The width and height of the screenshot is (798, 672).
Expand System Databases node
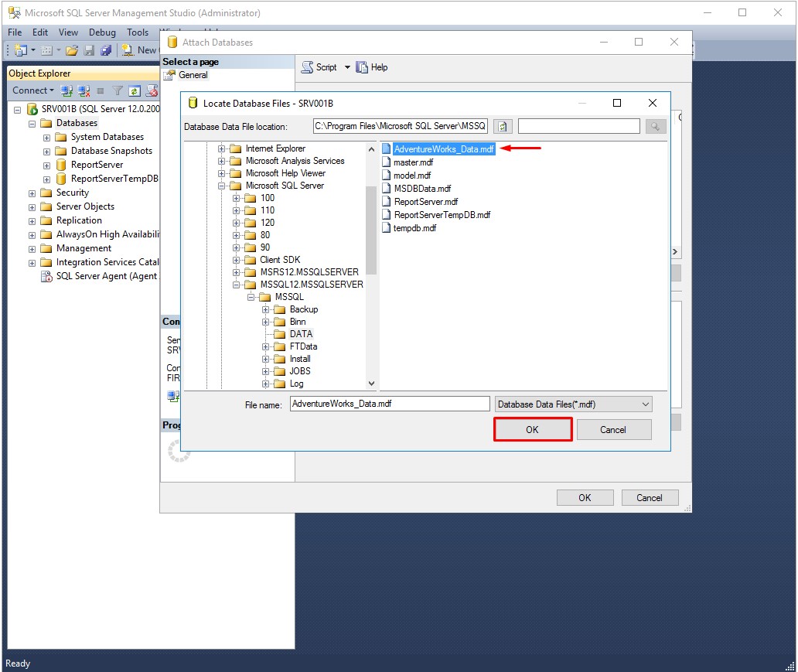coord(47,138)
